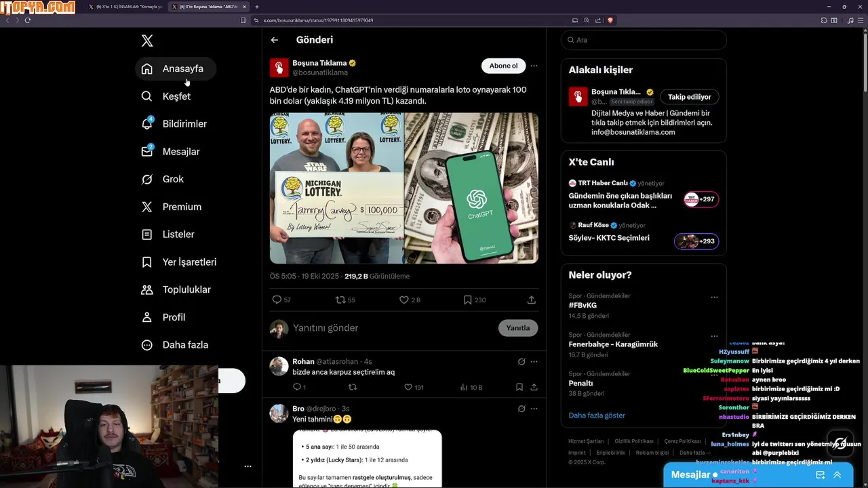Click account options dots below sidebar
This screenshot has height=488, width=868.
tap(248, 466)
